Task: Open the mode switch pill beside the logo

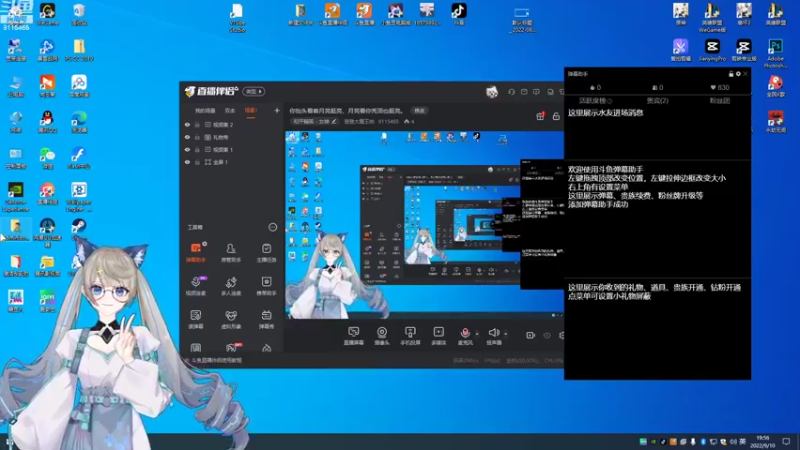Action: tap(254, 91)
